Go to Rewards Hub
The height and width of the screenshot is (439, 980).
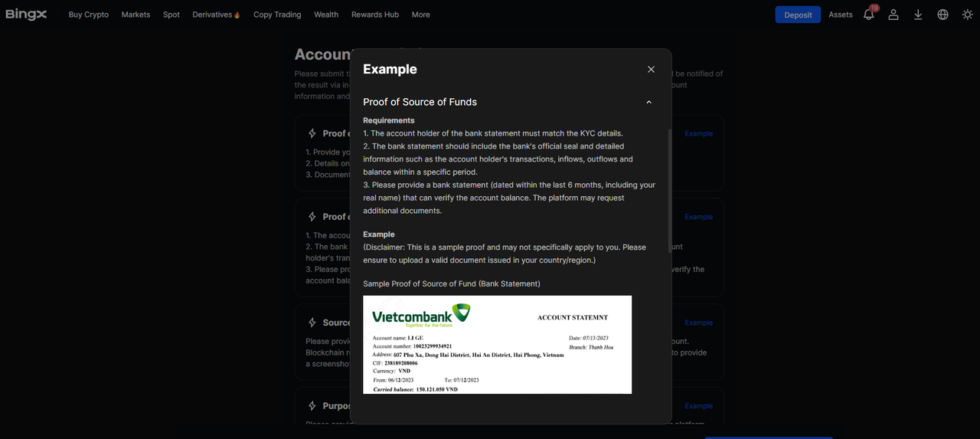click(375, 15)
